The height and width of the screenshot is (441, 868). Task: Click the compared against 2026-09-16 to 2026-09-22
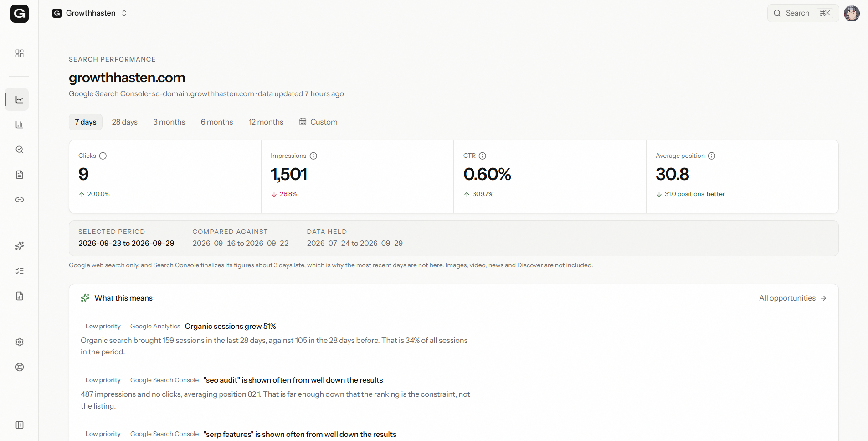click(x=241, y=244)
